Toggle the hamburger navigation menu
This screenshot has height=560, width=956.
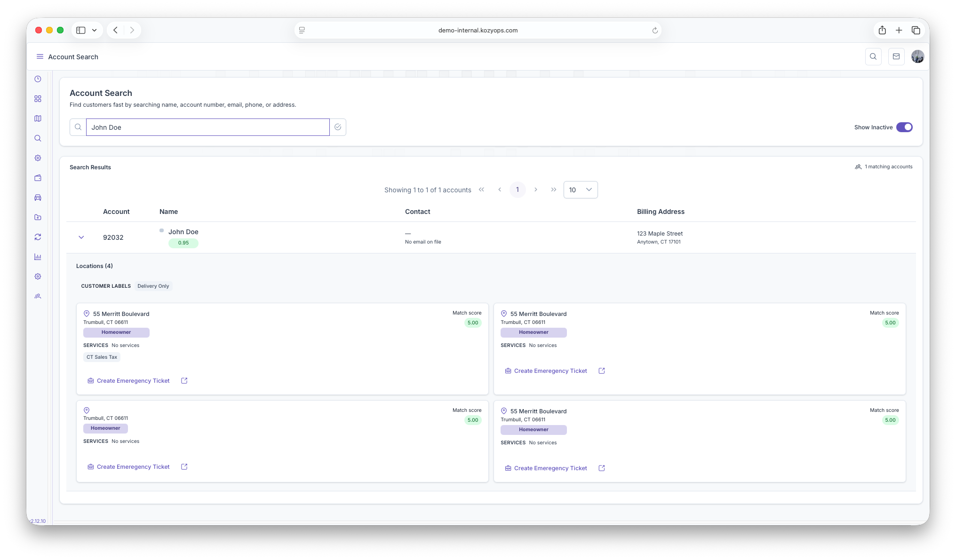point(40,56)
